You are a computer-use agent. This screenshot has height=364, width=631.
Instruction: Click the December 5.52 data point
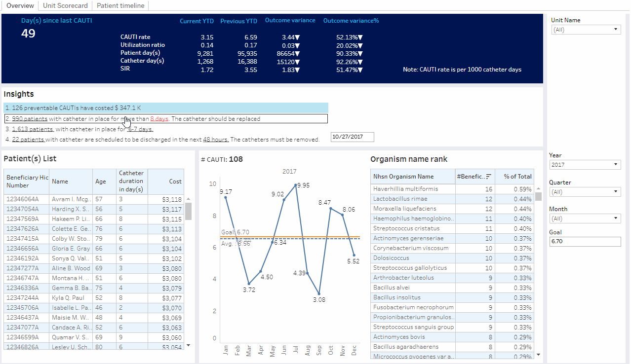coord(354,255)
